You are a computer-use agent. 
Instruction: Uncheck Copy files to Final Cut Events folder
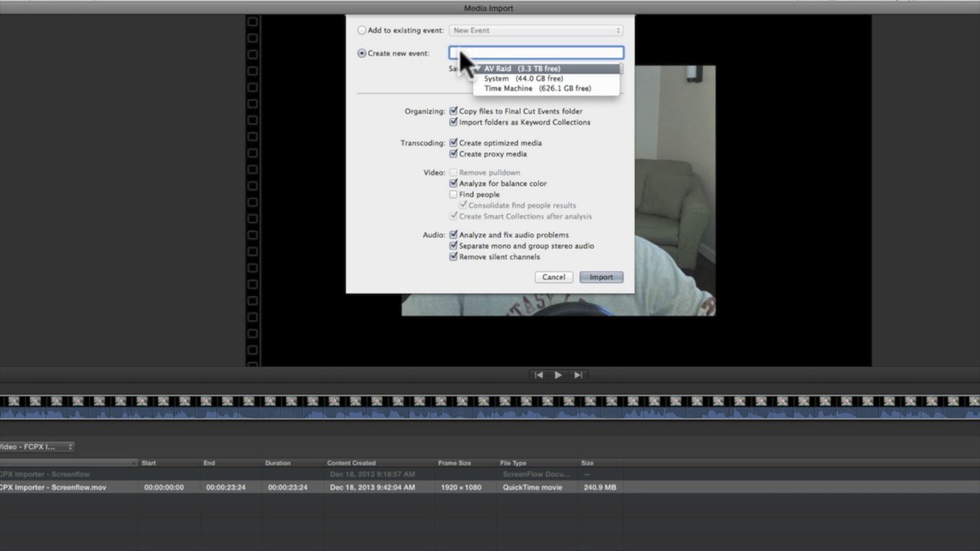point(453,111)
